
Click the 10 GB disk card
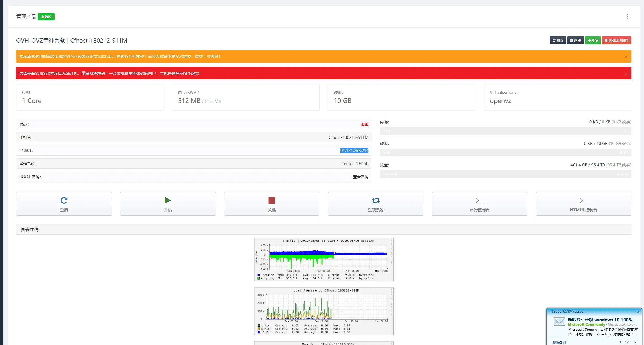[402, 97]
